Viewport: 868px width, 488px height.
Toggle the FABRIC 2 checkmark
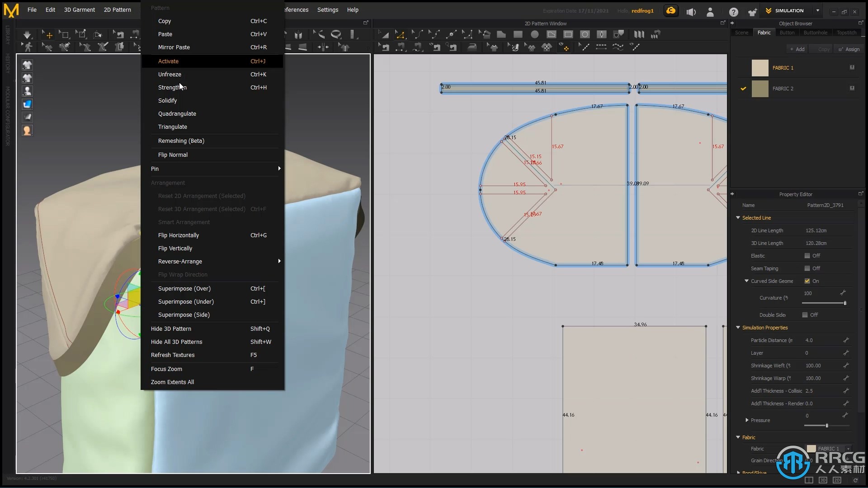coord(743,89)
